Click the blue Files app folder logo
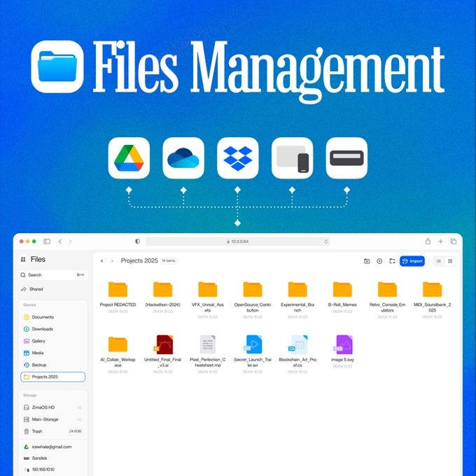The height and width of the screenshot is (476, 476). (x=57, y=66)
